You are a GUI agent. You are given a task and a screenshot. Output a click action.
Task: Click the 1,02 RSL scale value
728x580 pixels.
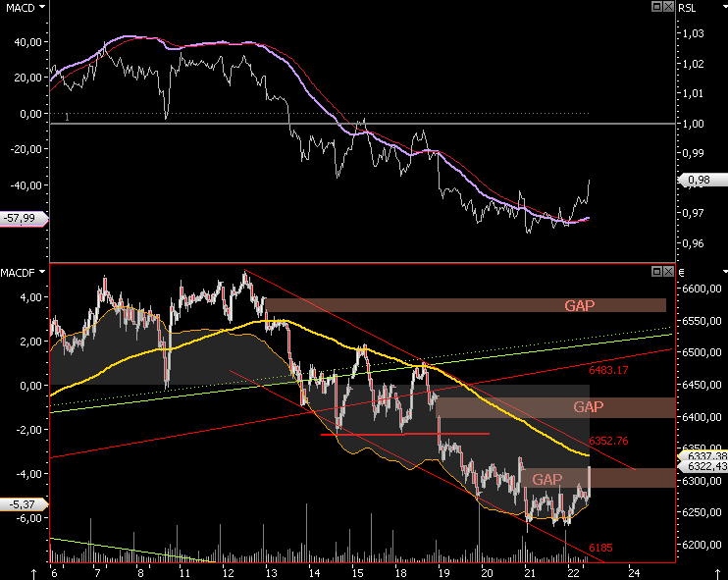point(694,64)
